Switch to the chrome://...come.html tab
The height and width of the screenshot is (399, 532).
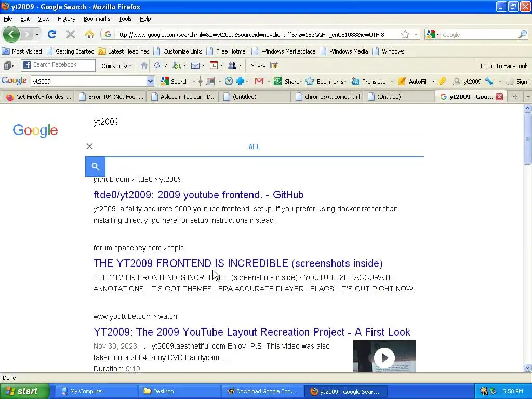[327, 97]
